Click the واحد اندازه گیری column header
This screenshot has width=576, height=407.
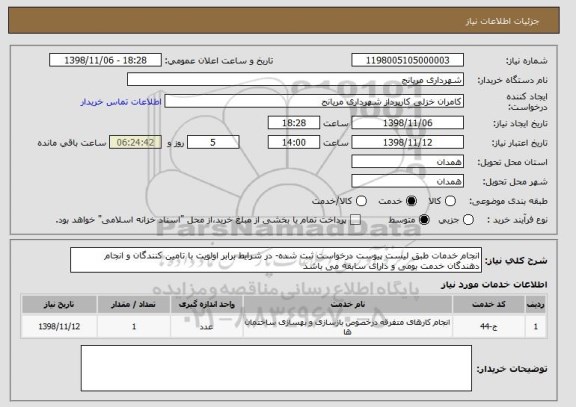coord(206,304)
